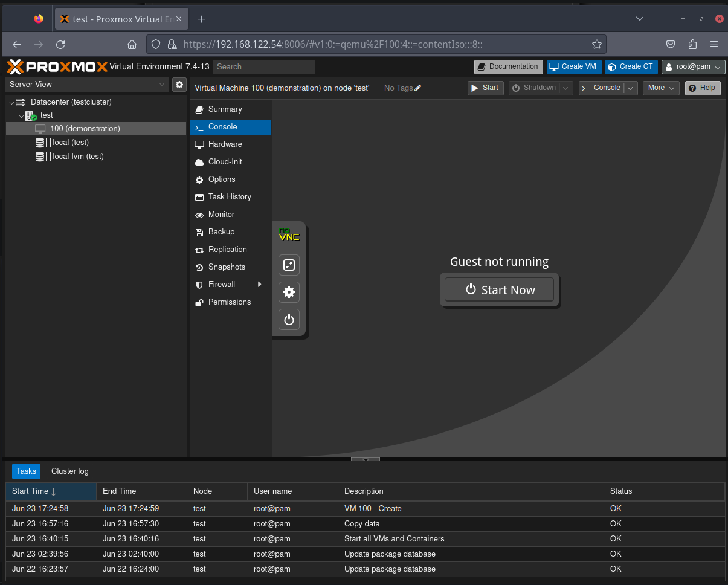The height and width of the screenshot is (585, 728).
Task: Click the noVNC logo handle
Action: coord(289,235)
